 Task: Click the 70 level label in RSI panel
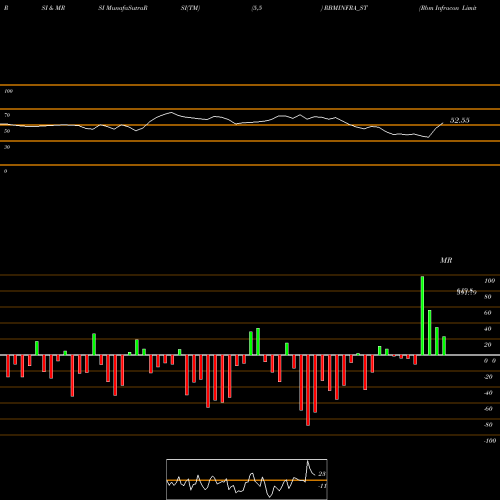(7, 115)
